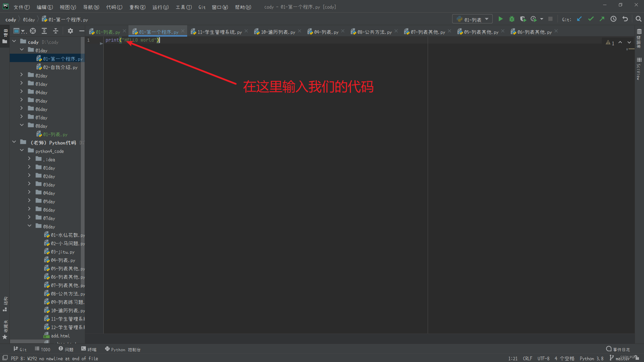Collapse all in project tree
Screen dimensions: 644x362
[x=56, y=31]
